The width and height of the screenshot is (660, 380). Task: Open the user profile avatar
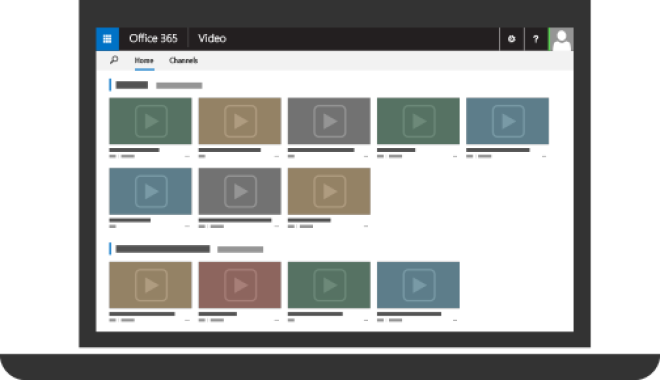pyautogui.click(x=562, y=39)
